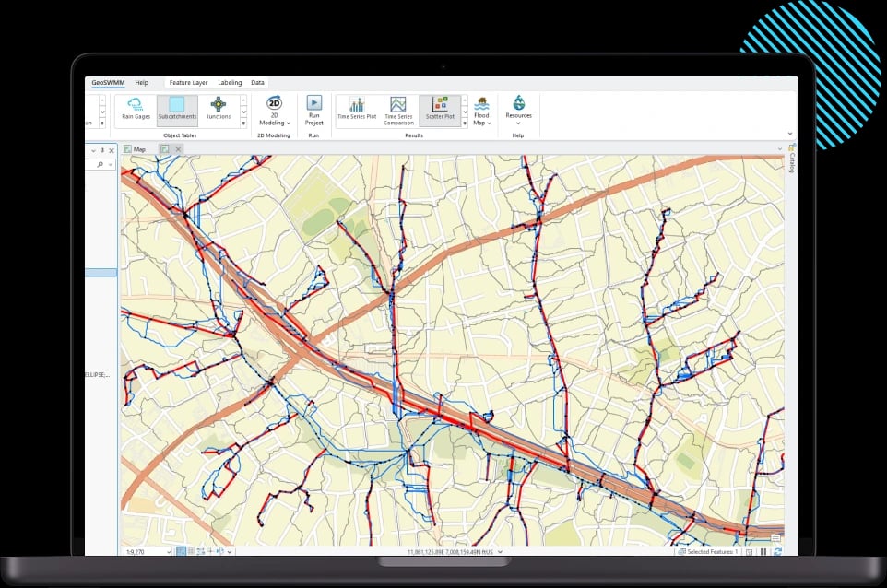887x588 pixels.
Task: Click the Run Project button
Action: [313, 110]
